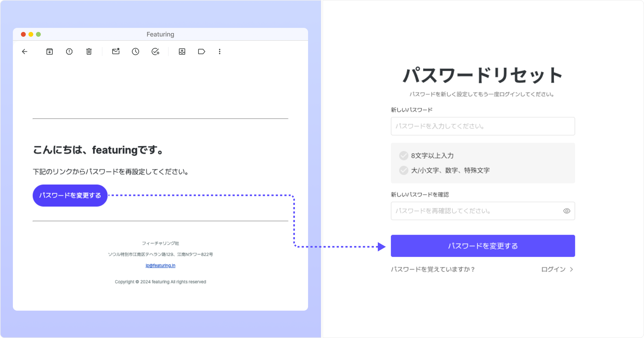Mark email as unread using the envelope icon
The image size is (644, 338).
(x=116, y=52)
